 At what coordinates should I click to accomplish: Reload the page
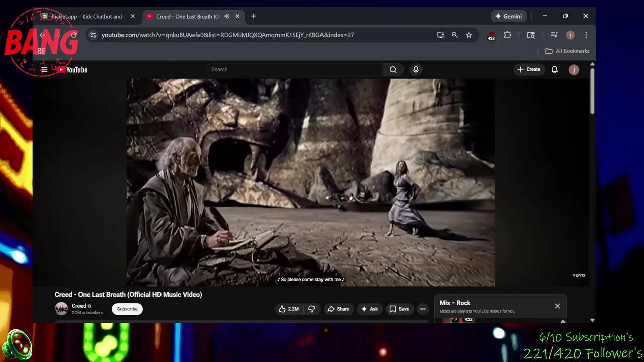(x=74, y=35)
